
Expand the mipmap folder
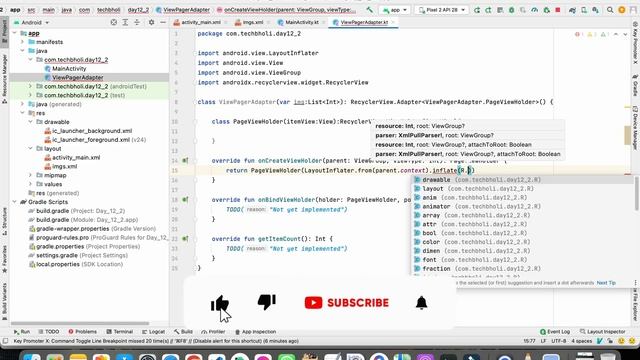(30, 175)
